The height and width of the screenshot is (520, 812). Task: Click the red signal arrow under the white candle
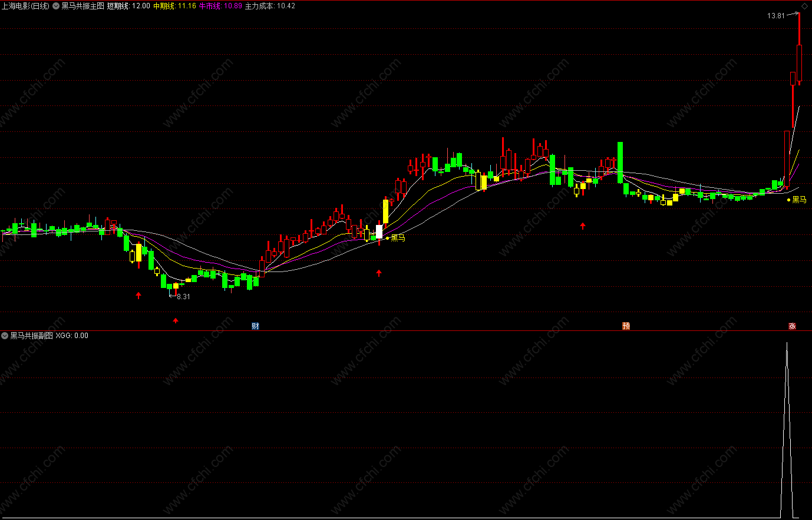coord(379,273)
